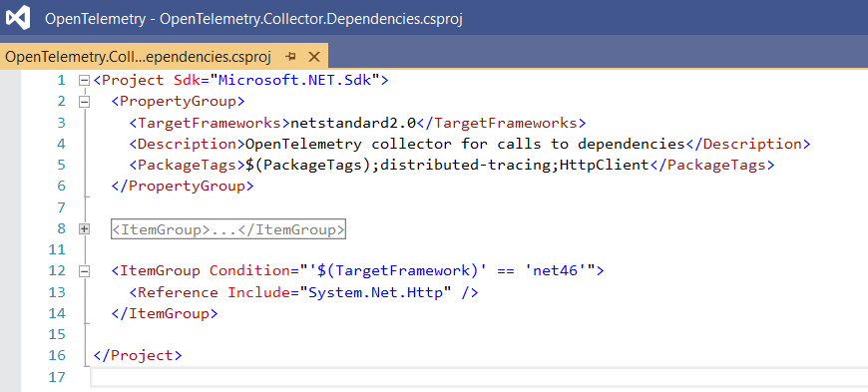Pin the OpenTelemetry.Coll...ependencies.csproj tab
The height and width of the screenshot is (392, 868).
tap(290, 57)
